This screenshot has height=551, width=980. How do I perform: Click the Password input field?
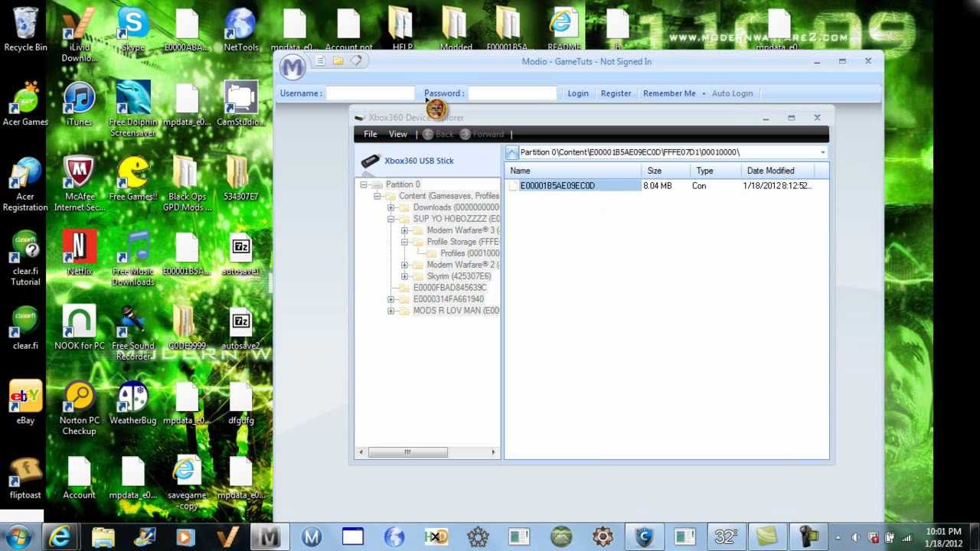511,93
